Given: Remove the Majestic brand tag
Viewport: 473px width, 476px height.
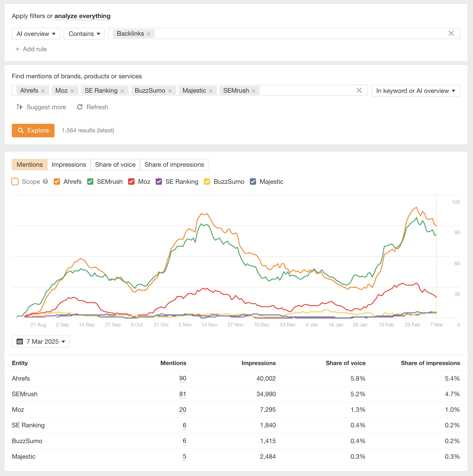Looking at the screenshot, I should (x=211, y=90).
